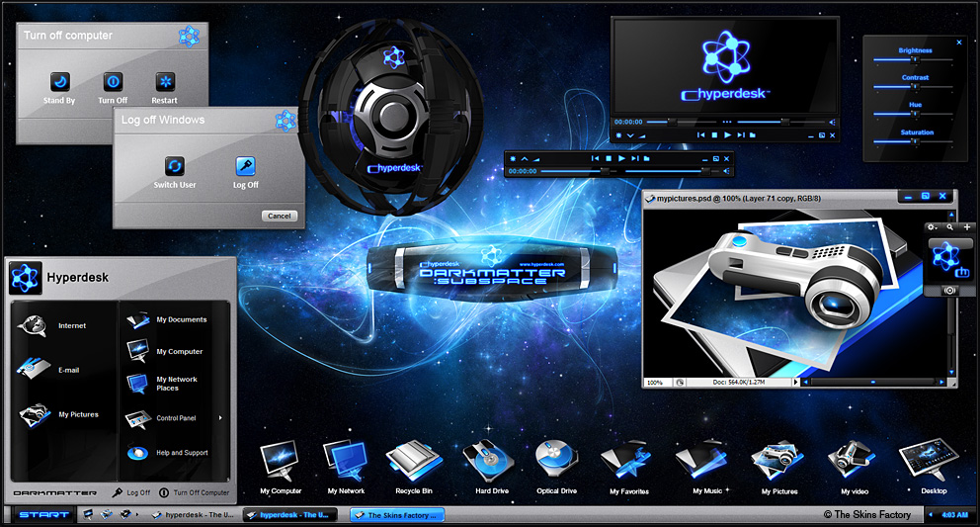Switch to the grey hyperdesk taskbar item

click(x=193, y=515)
